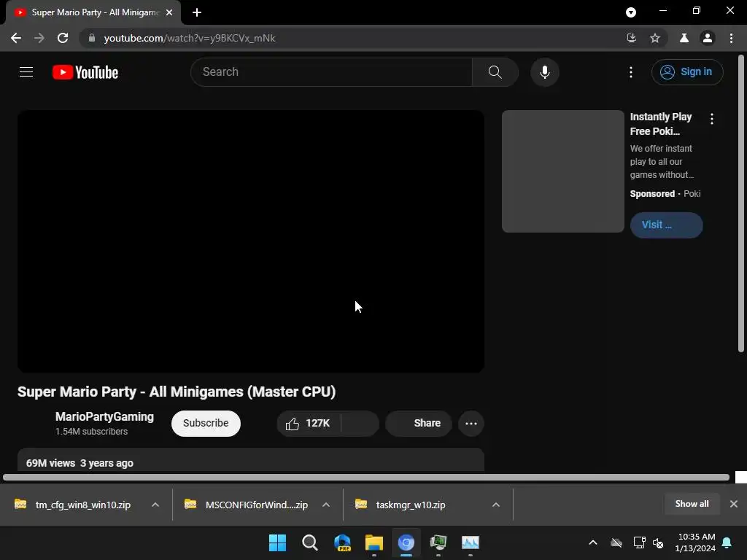Open tab search dropdown in title bar

pyautogui.click(x=631, y=12)
